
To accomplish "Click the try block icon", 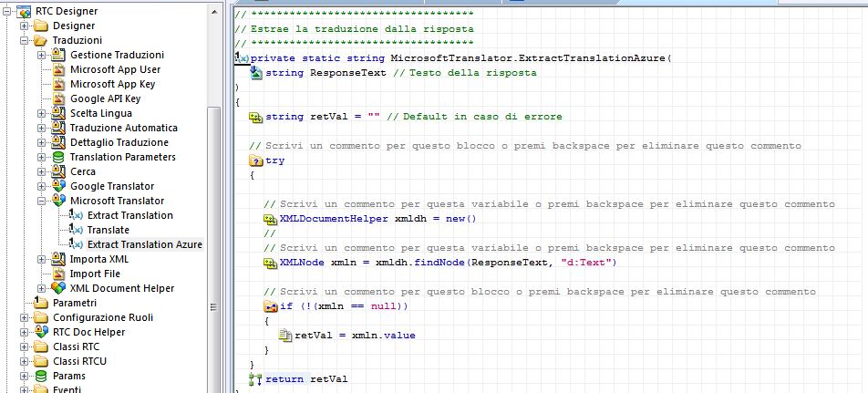I will click(x=255, y=160).
